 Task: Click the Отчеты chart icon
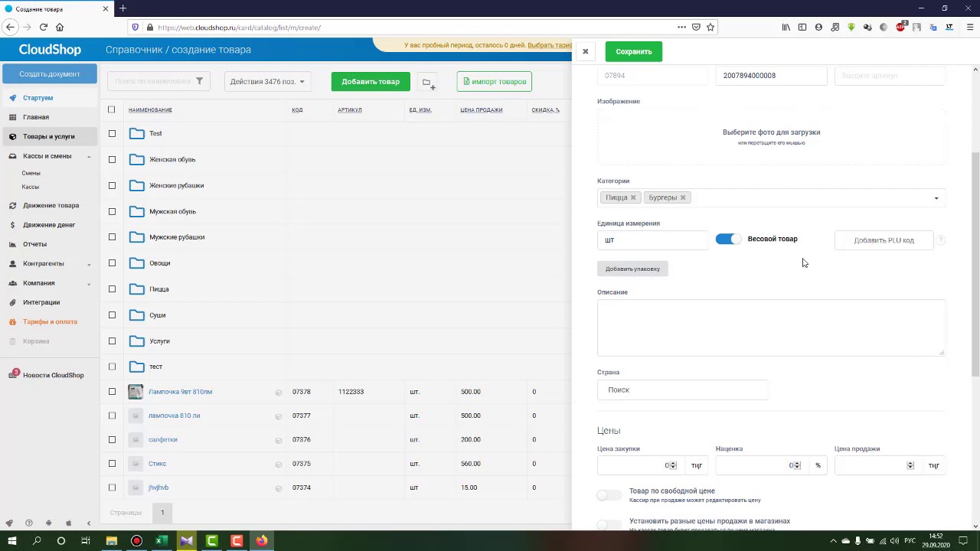12,244
